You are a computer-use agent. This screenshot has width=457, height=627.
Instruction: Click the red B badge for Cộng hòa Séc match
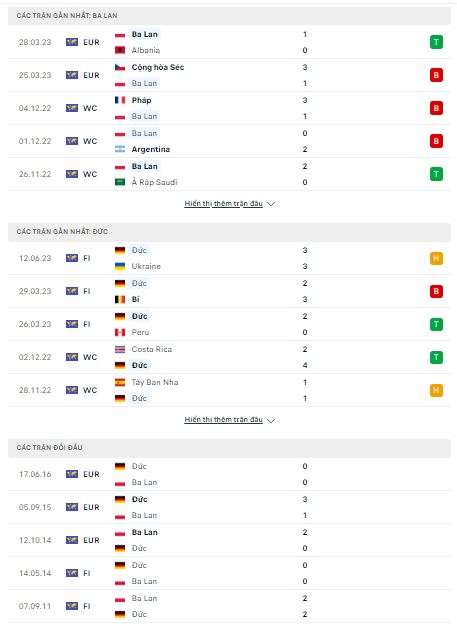[x=436, y=75]
